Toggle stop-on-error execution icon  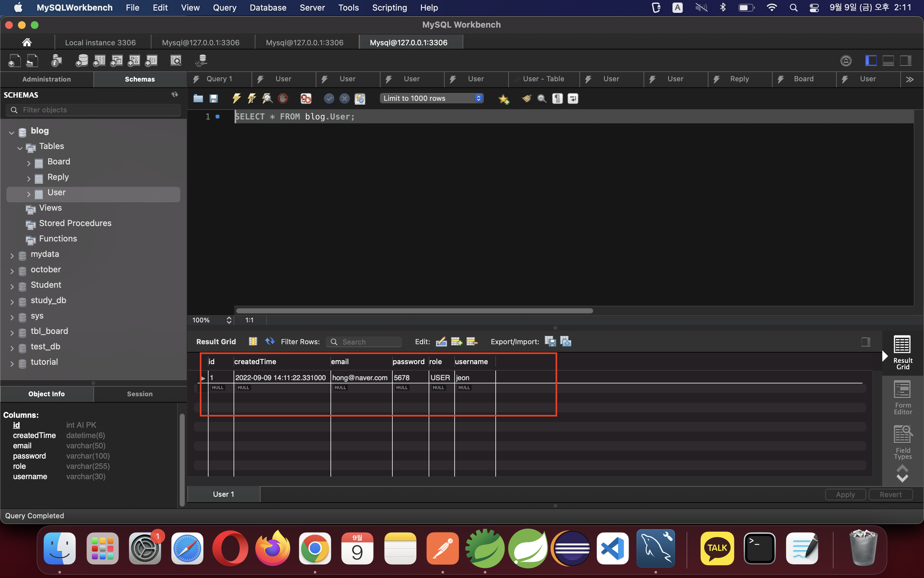tap(306, 99)
